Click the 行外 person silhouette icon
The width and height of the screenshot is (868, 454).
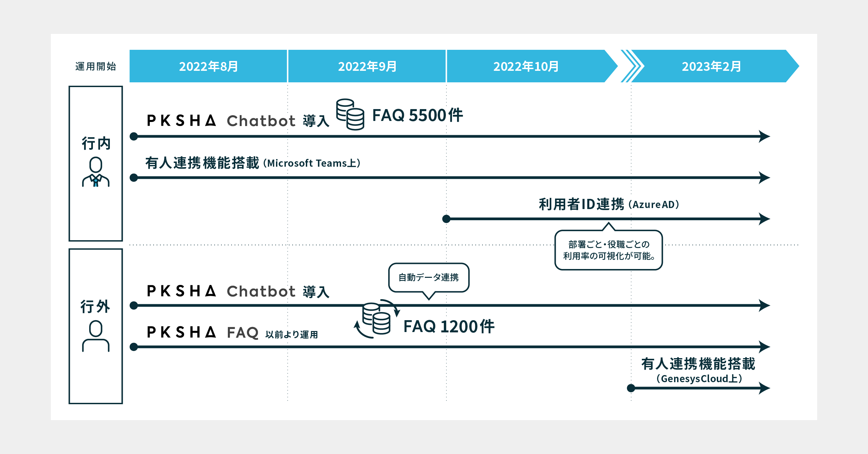tap(96, 336)
